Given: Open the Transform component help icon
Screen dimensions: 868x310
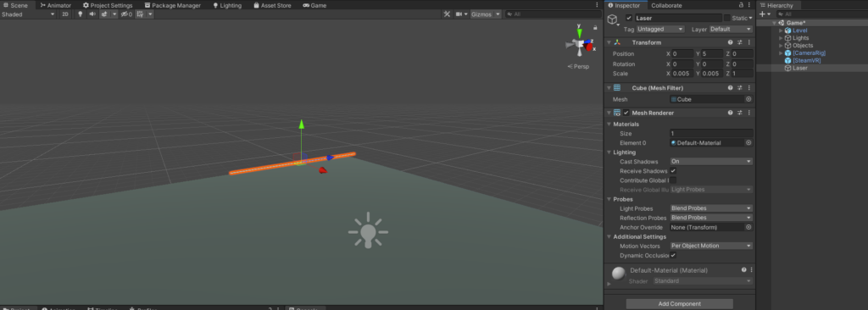Looking at the screenshot, I should point(730,42).
